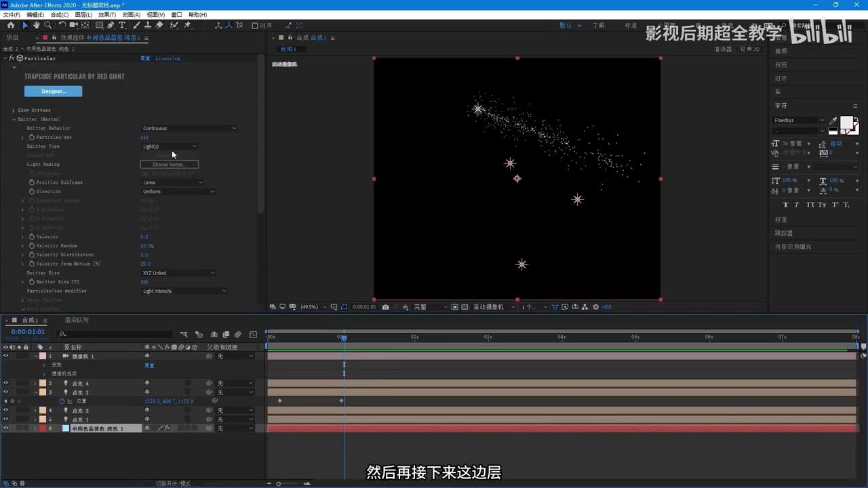Screen dimensions: 868x488
Task: Select the Puppet Pin tool
Action: [x=187, y=25]
